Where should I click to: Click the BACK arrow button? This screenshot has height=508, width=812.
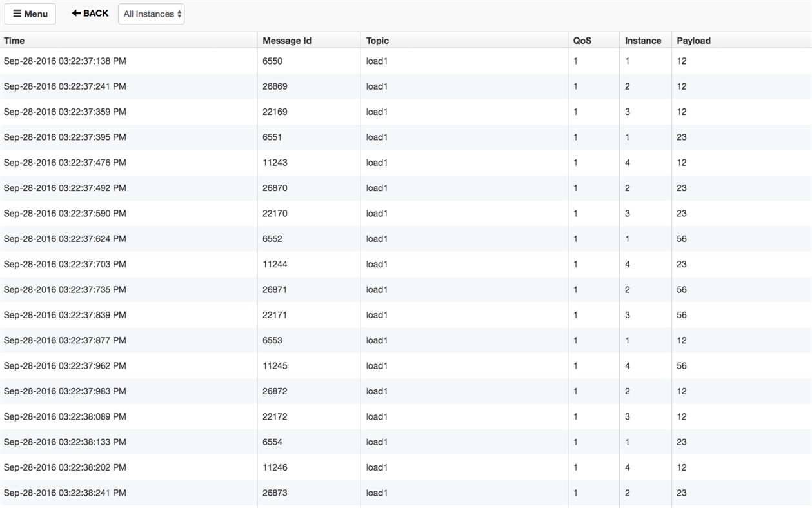pyautogui.click(x=90, y=13)
